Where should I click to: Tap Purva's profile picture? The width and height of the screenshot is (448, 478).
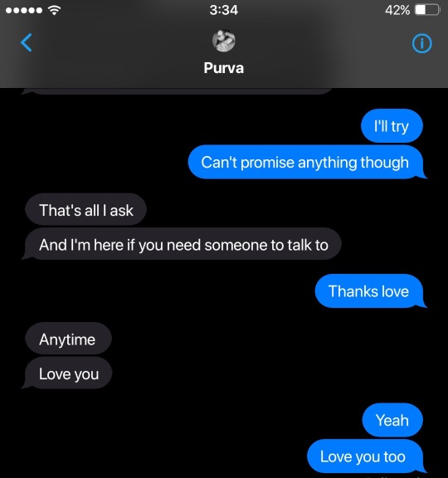[x=224, y=41]
